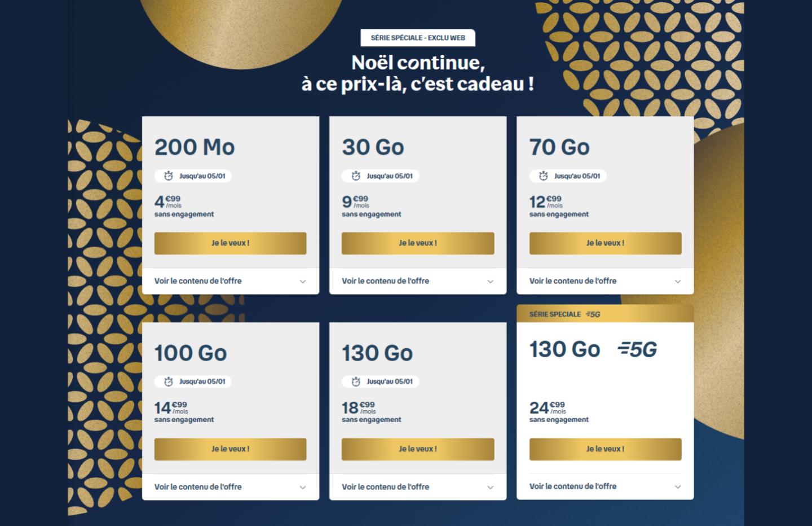
Task: Click the stopwatch icon on 130 Go offer
Action: [355, 382]
